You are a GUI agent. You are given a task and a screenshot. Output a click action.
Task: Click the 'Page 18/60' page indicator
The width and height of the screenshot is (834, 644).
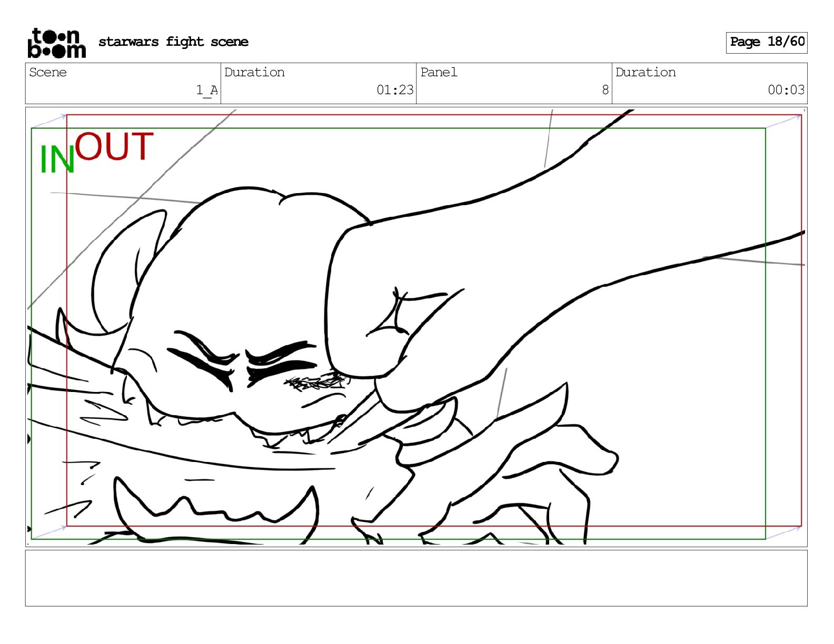(767, 42)
